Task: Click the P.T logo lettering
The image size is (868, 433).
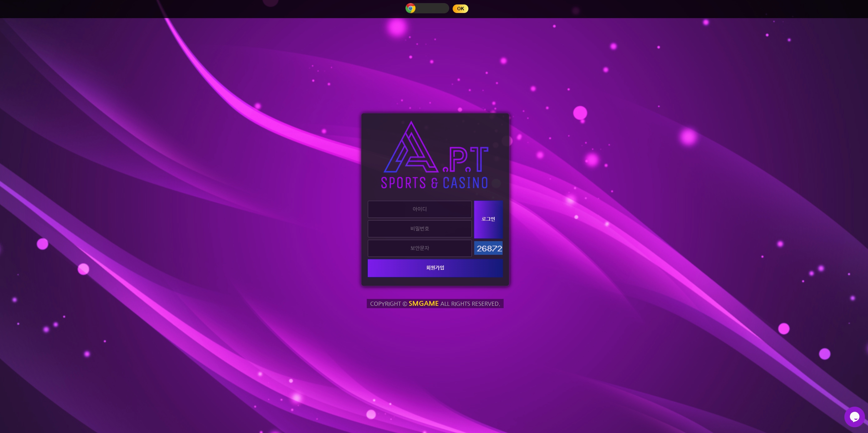Action: tap(465, 159)
